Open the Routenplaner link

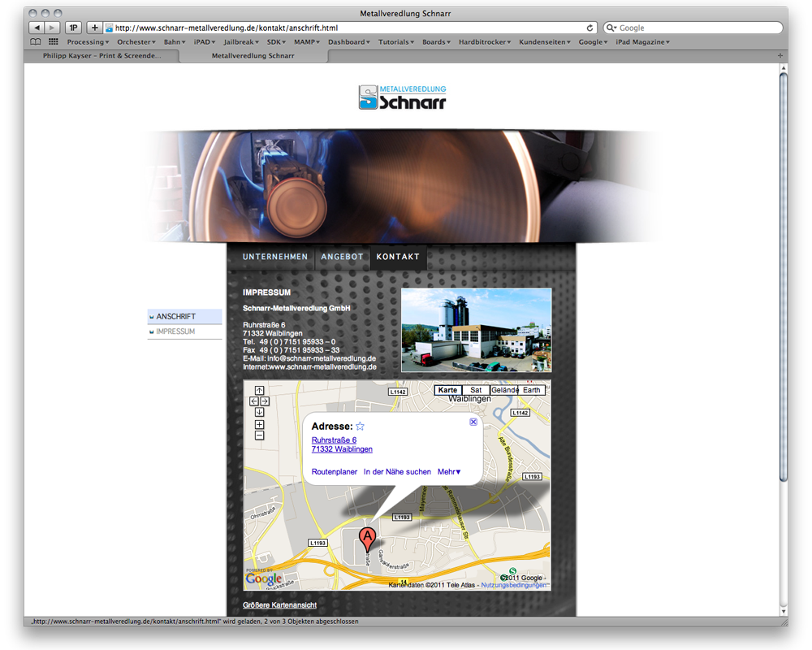point(335,472)
